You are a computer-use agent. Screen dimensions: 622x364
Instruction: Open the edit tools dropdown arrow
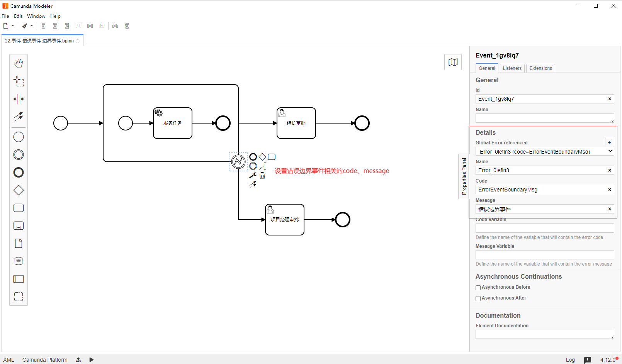click(32, 26)
